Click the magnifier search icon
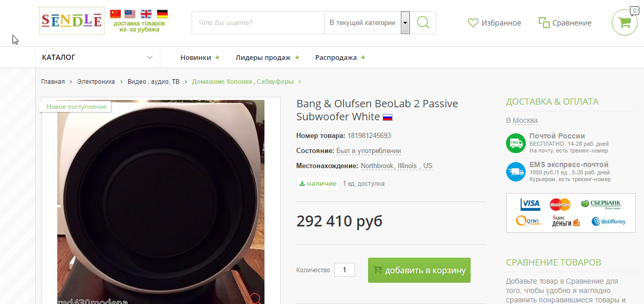This screenshot has width=644, height=304. 423,23
